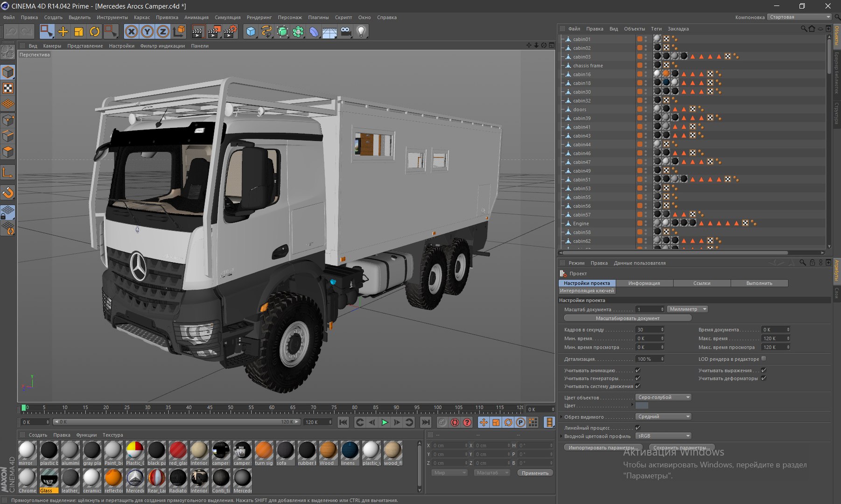Add a subdivision surface generator
The width and height of the screenshot is (841, 504).
point(282,31)
